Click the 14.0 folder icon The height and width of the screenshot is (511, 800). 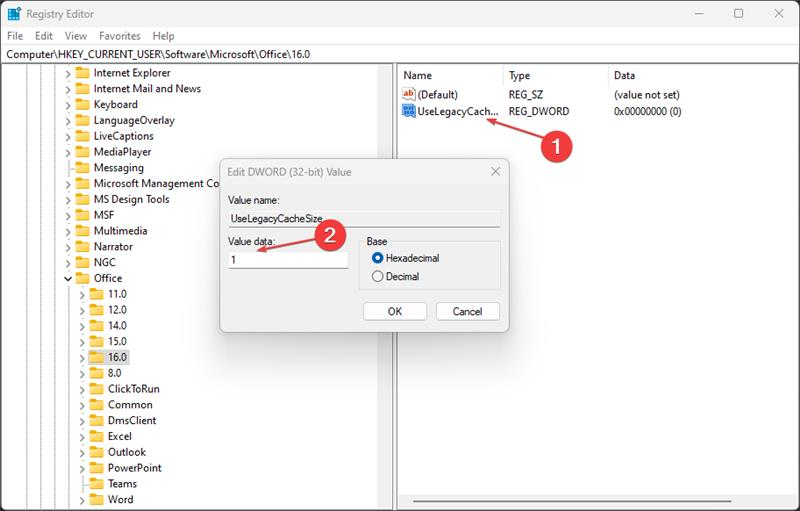click(x=96, y=326)
